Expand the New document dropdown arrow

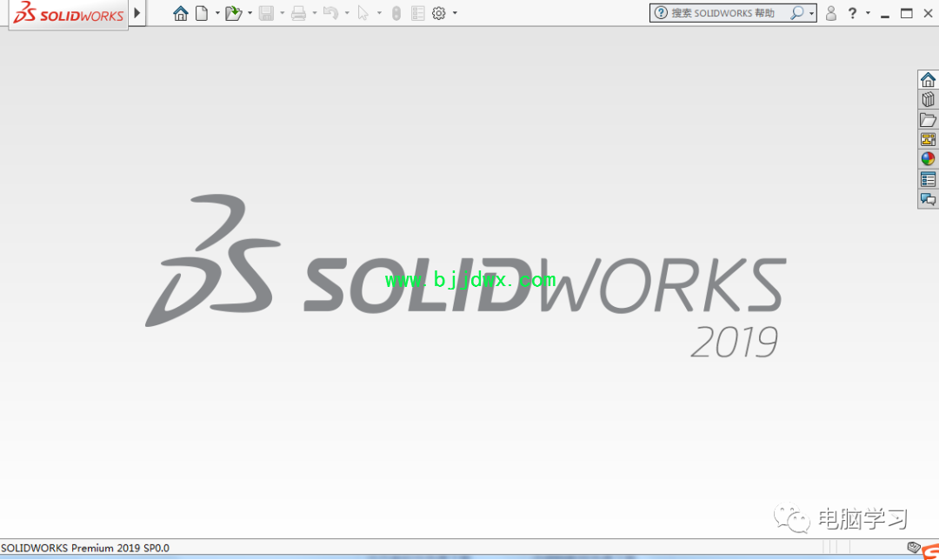(217, 13)
